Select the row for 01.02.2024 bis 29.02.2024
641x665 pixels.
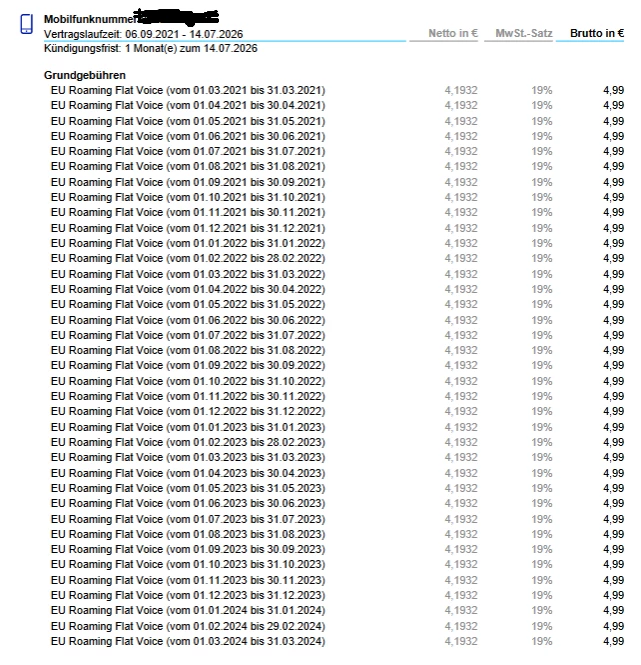coord(337,626)
